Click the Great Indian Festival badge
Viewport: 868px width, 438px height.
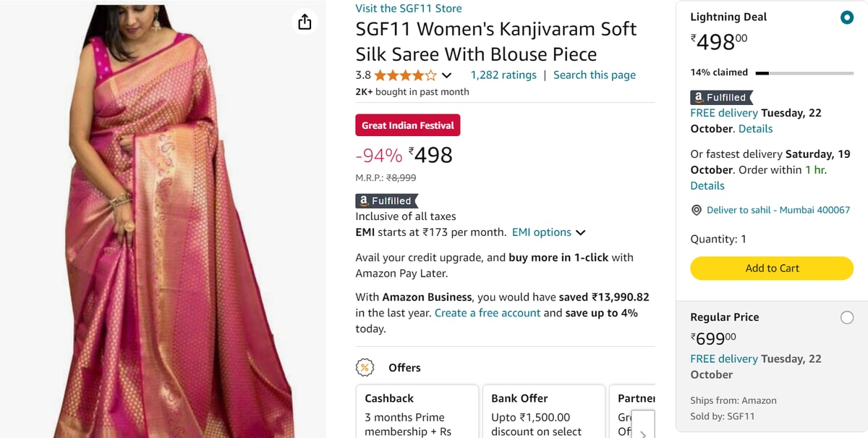408,125
